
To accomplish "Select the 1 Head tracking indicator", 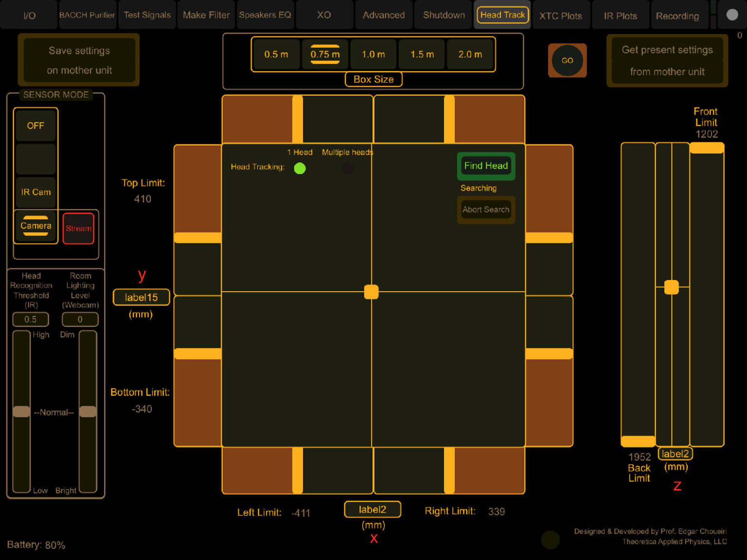I will coord(300,168).
